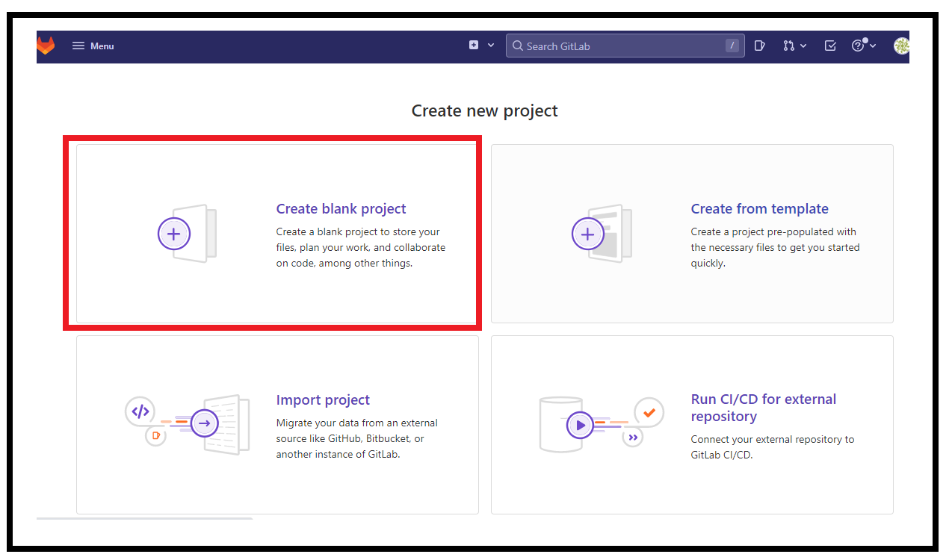
Task: Open the Help question mark icon
Action: [857, 46]
